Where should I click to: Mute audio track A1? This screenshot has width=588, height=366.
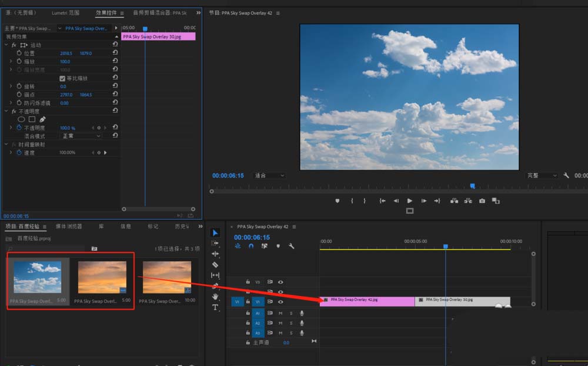pyautogui.click(x=280, y=313)
